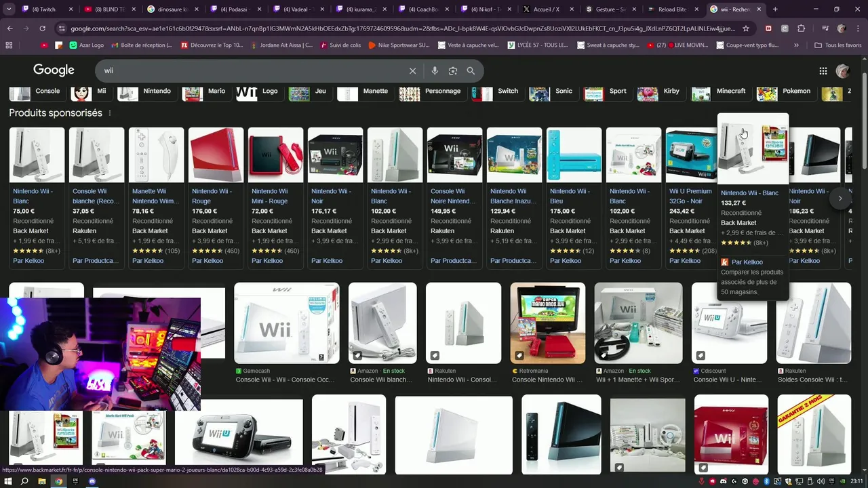Bookmark this page with the star icon

point(746,28)
